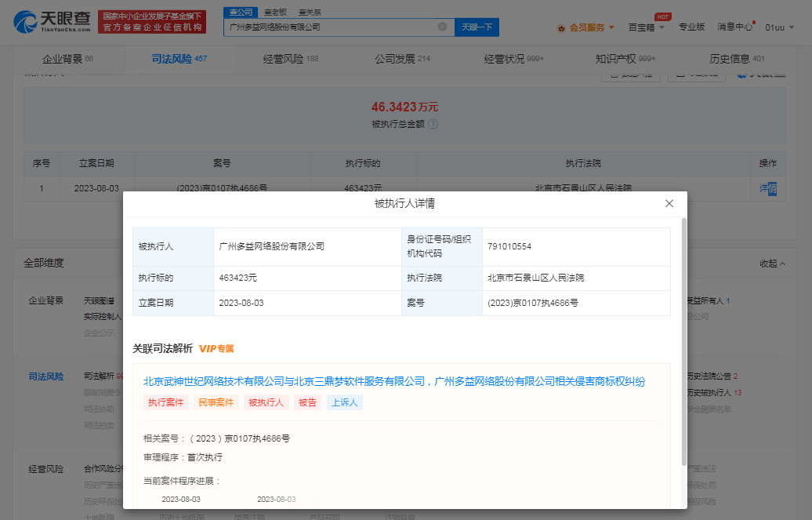Click the 被执行人 tag under case title
Image resolution: width=812 pixels, height=520 pixels.
point(266,402)
